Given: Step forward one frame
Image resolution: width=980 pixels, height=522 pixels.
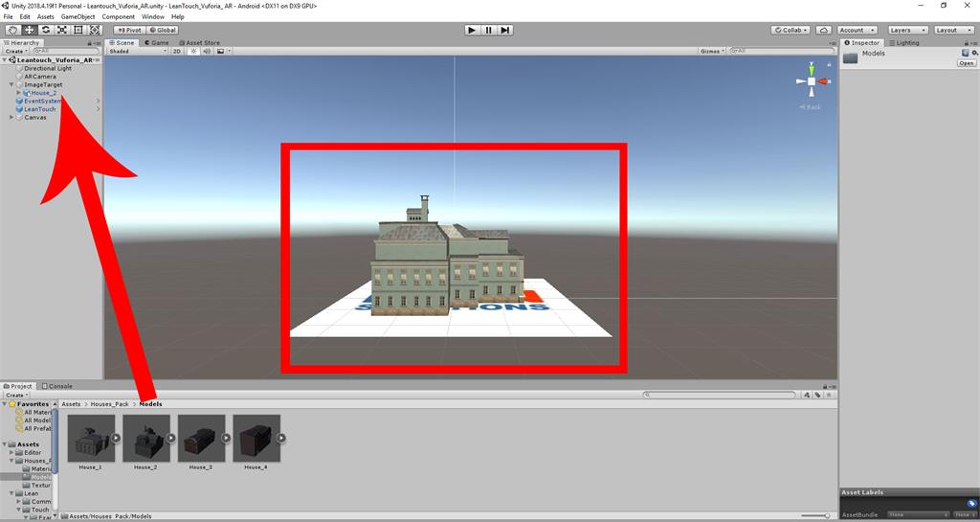Looking at the screenshot, I should [x=505, y=30].
